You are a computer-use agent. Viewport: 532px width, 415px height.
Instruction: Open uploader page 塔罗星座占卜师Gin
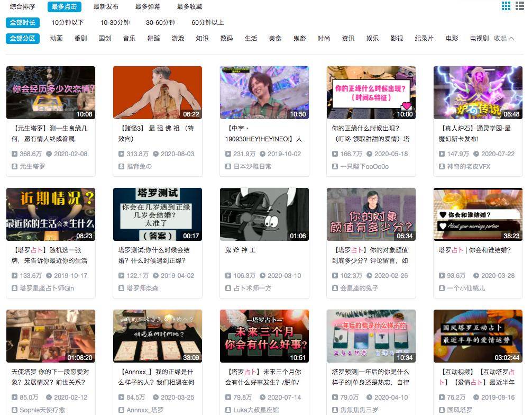pos(47,288)
